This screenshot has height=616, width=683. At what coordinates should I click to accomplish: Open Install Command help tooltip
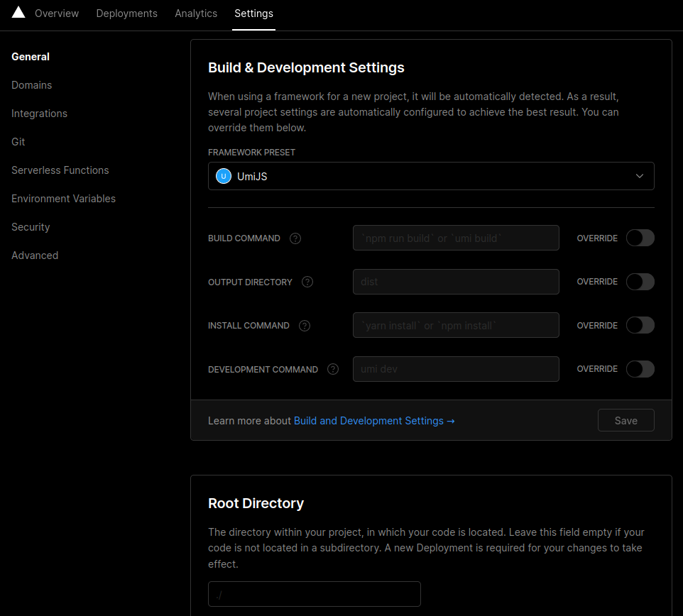tap(305, 326)
